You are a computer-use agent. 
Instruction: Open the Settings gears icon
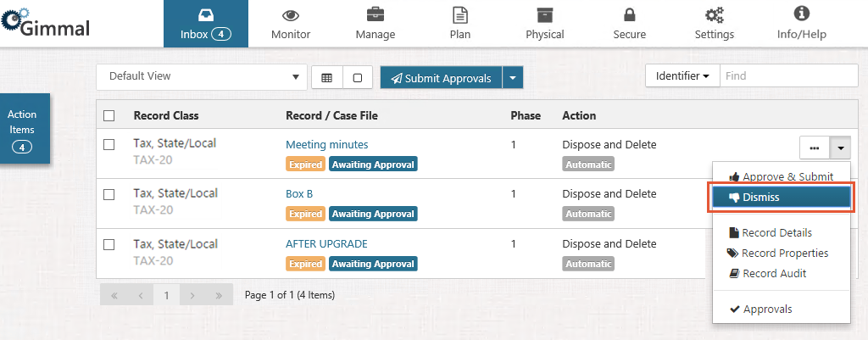click(714, 15)
